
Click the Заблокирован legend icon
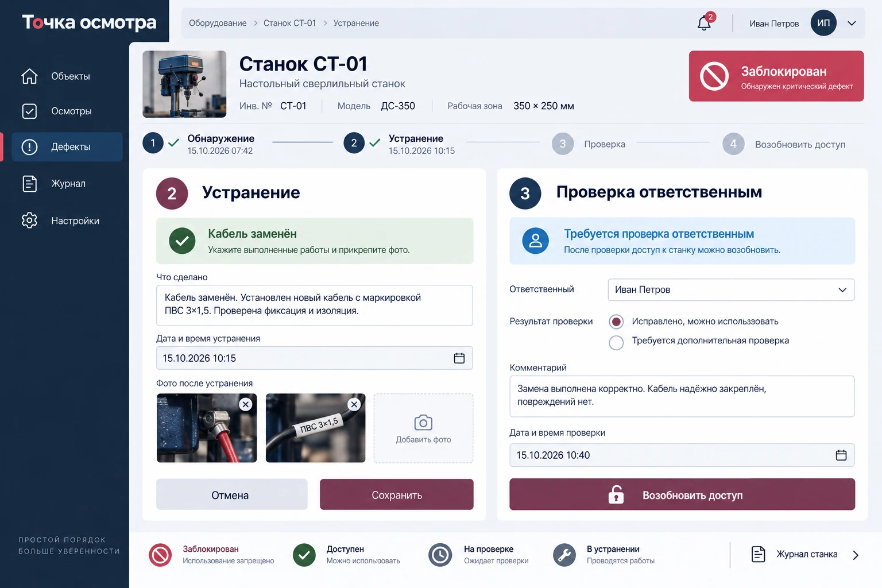pos(160,555)
